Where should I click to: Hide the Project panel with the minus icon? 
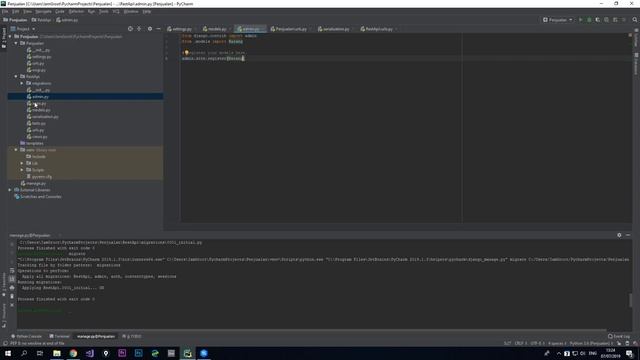pos(158,29)
